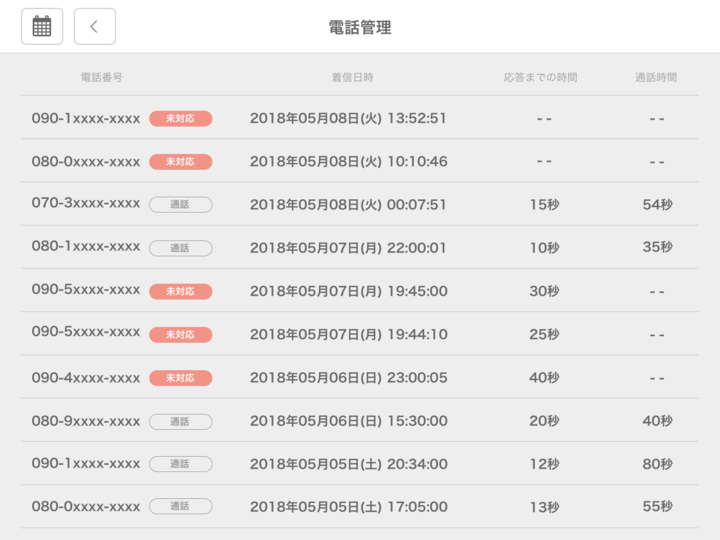This screenshot has height=540, width=720.
Task: Click the 通話時間 column header
Action: (656, 77)
